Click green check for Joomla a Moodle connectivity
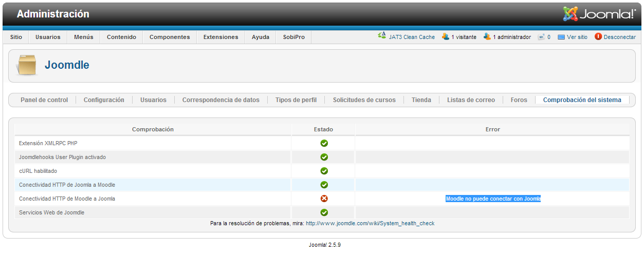Image resolution: width=644 pixels, height=256 pixels. tap(324, 185)
